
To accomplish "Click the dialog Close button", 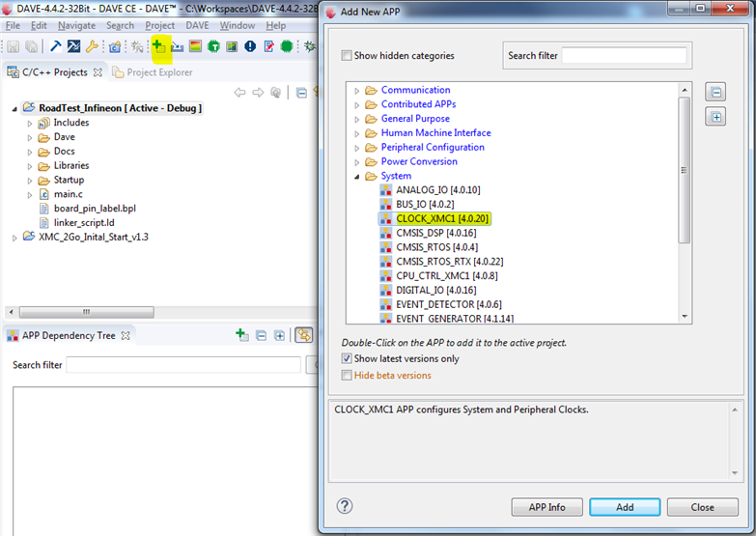I will 703,507.
